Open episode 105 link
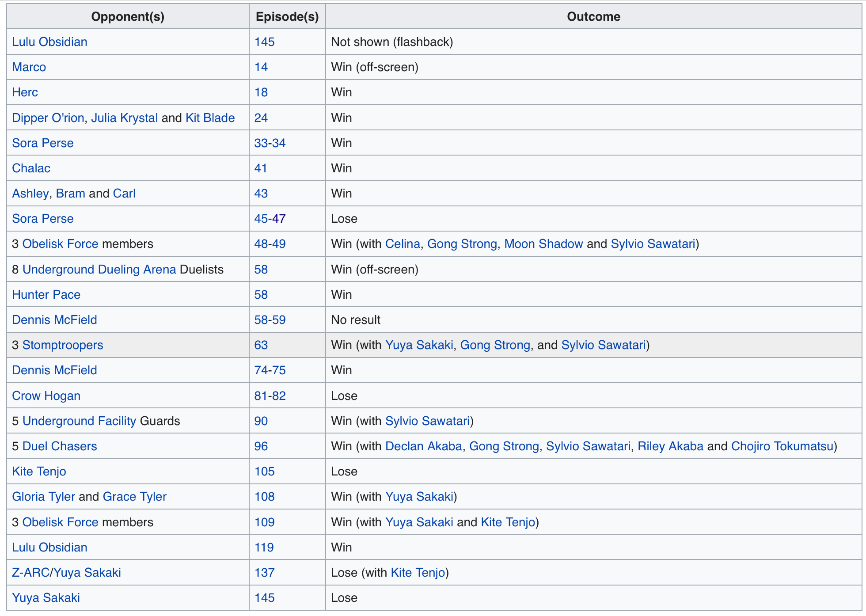The height and width of the screenshot is (616, 866). [264, 472]
